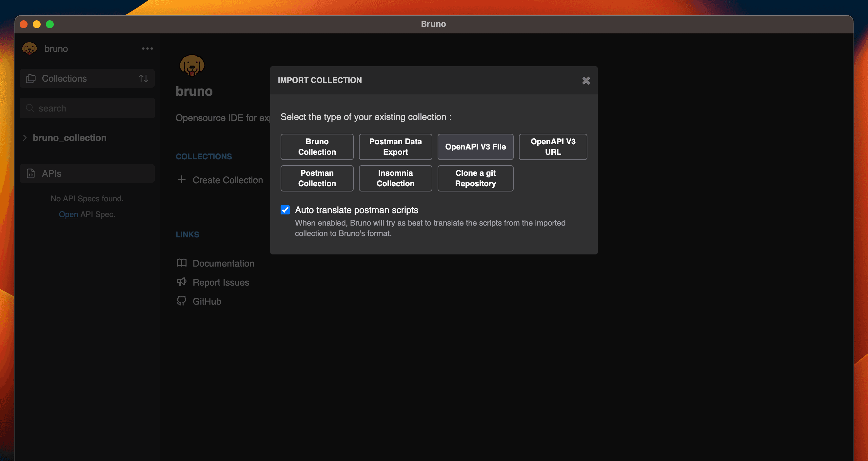This screenshot has height=461, width=868.
Task: Click the Open API Spec link
Action: pyautogui.click(x=69, y=214)
